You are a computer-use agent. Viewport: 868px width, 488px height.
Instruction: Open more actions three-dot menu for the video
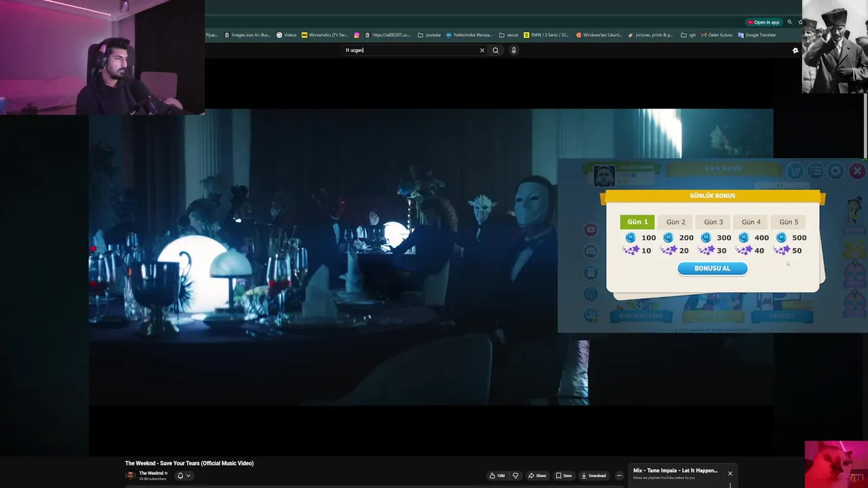pos(619,476)
